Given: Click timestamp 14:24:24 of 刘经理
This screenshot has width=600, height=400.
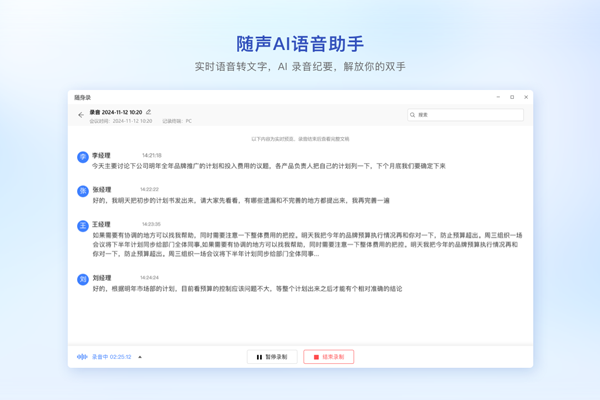Looking at the screenshot, I should click(x=149, y=278).
